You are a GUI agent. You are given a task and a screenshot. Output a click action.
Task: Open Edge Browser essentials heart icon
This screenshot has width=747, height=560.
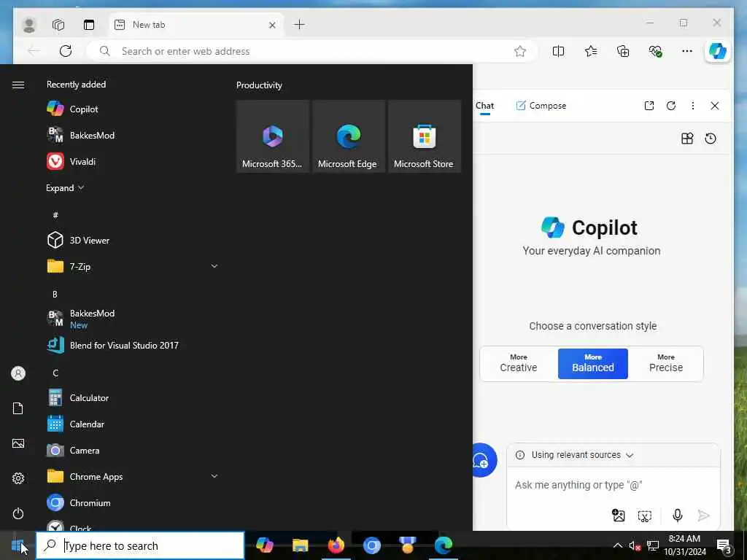[655, 51]
